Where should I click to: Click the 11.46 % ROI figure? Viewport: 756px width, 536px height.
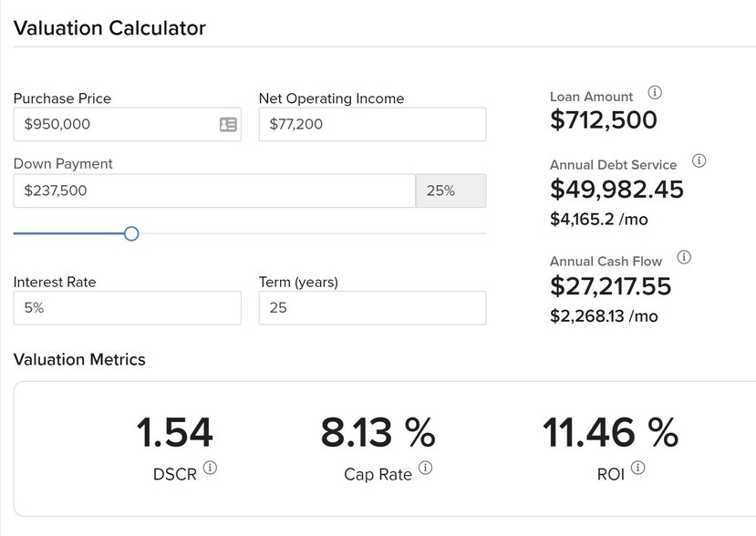coord(610,433)
